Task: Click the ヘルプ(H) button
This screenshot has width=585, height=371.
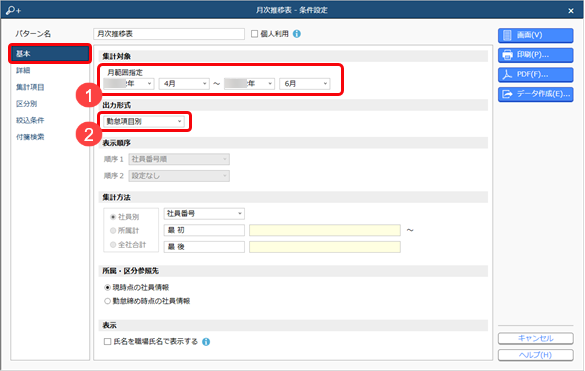Action: point(536,355)
